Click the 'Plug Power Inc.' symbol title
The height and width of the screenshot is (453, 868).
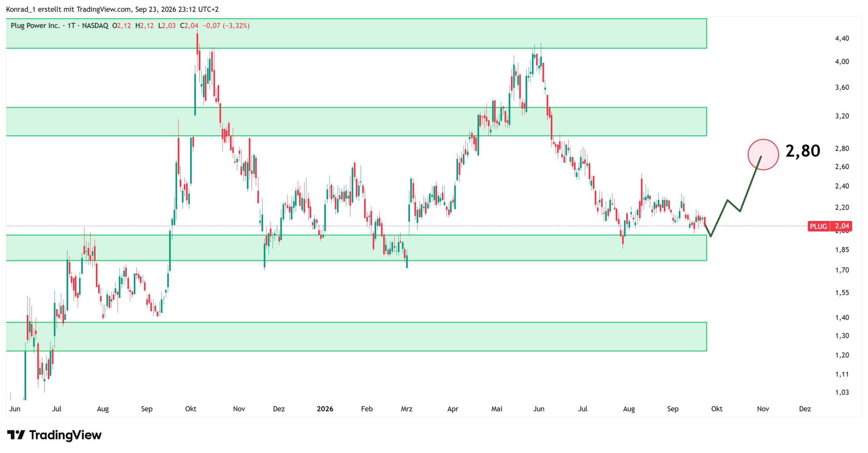click(35, 26)
